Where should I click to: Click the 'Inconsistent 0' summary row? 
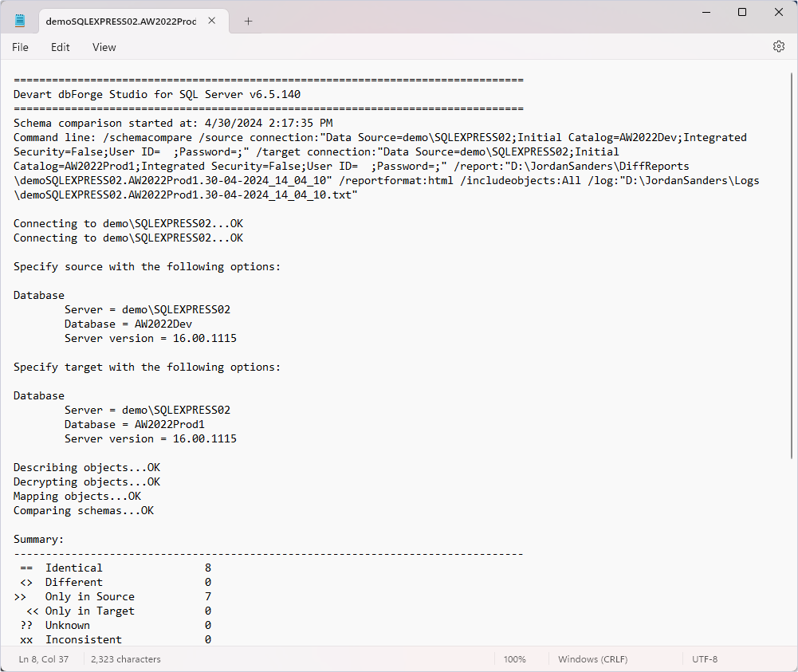point(116,639)
